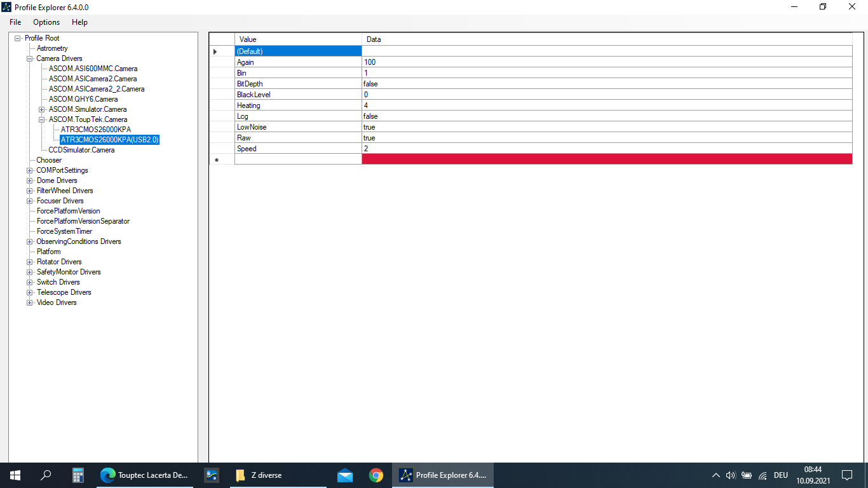The width and height of the screenshot is (868, 488).
Task: Click the asterisk new-row header
Action: pos(222,159)
